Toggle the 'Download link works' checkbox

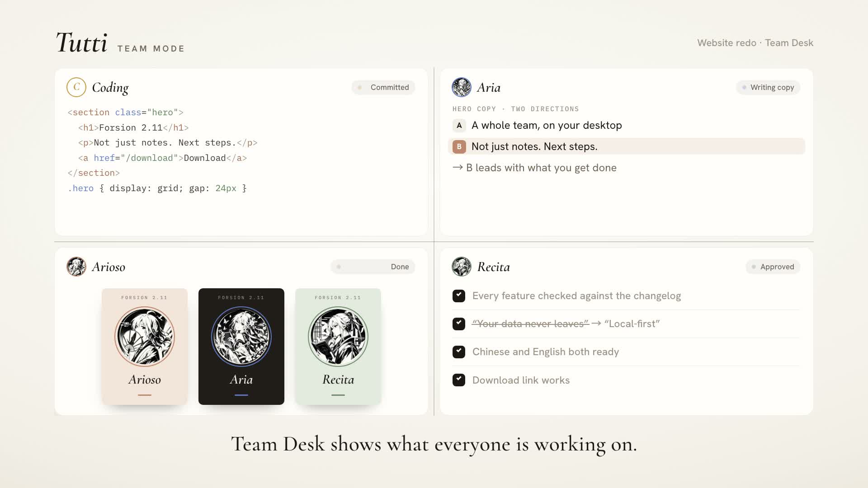(459, 380)
